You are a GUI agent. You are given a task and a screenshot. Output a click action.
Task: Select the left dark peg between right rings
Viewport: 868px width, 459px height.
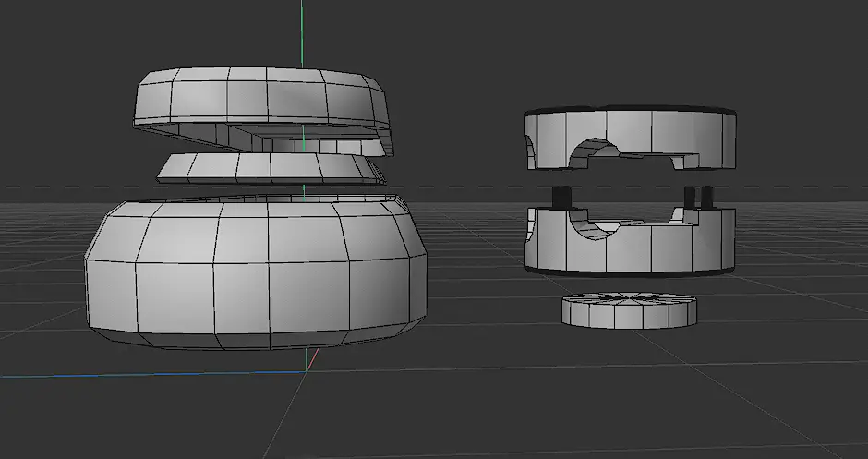coord(561,198)
